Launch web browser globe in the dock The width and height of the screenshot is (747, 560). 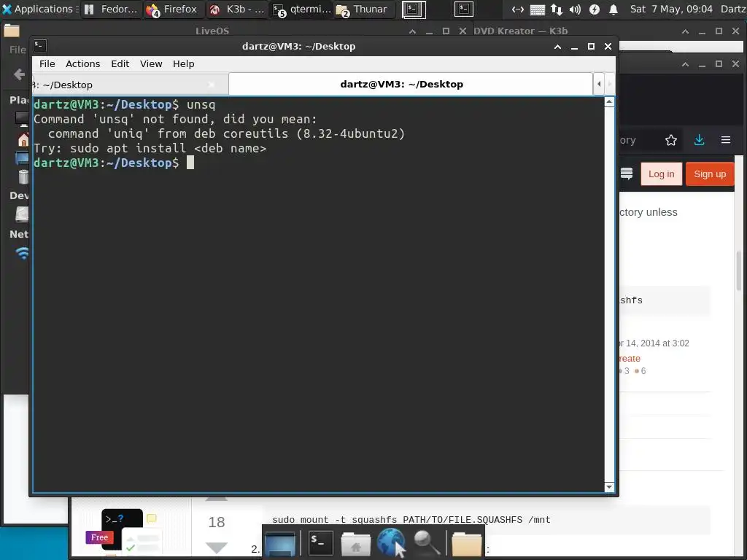point(392,542)
